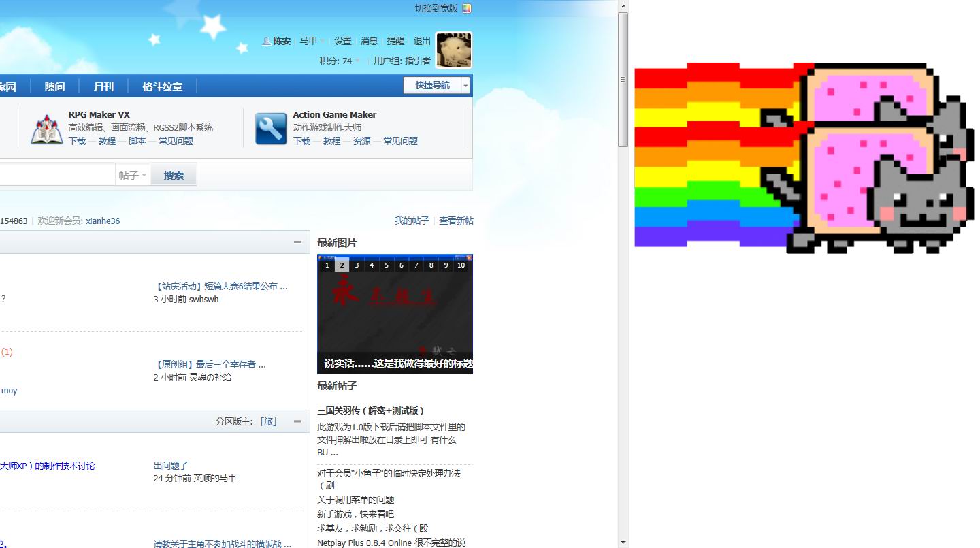Click the vertical scrollbar thumb
This screenshot has width=980, height=548.
(623, 79)
